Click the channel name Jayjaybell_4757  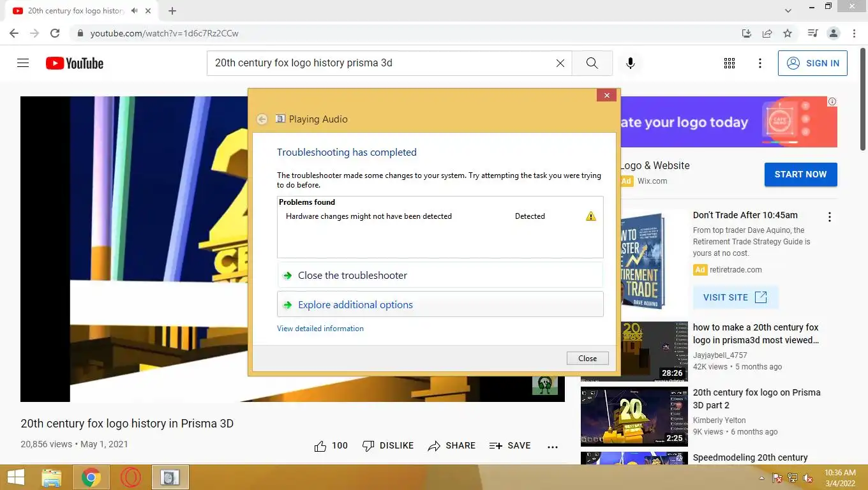(720, 355)
